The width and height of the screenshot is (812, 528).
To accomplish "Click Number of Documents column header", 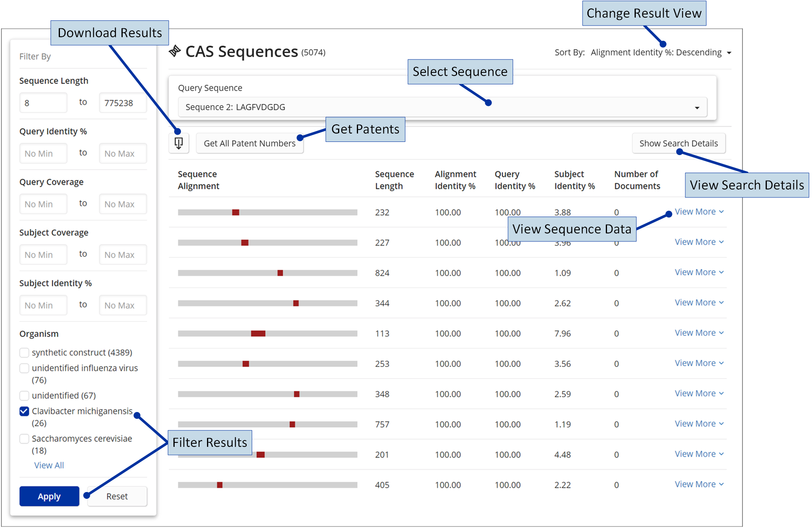I will tap(637, 180).
